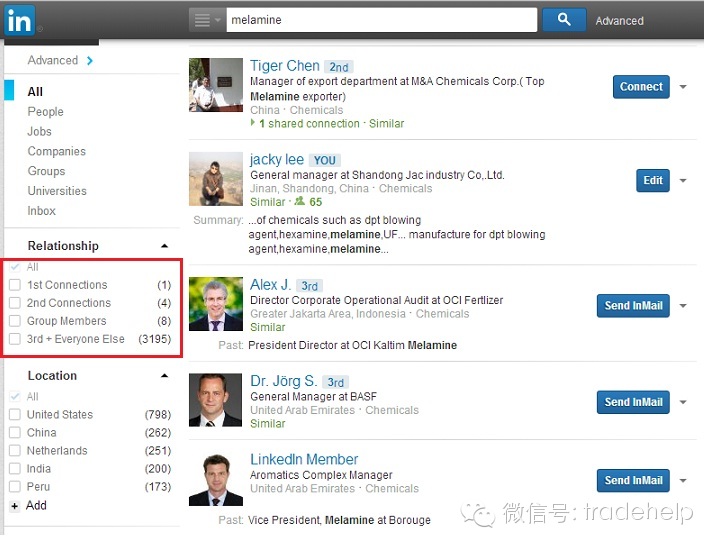Enable the Group Members checkbox
717x549 pixels.
[x=15, y=321]
